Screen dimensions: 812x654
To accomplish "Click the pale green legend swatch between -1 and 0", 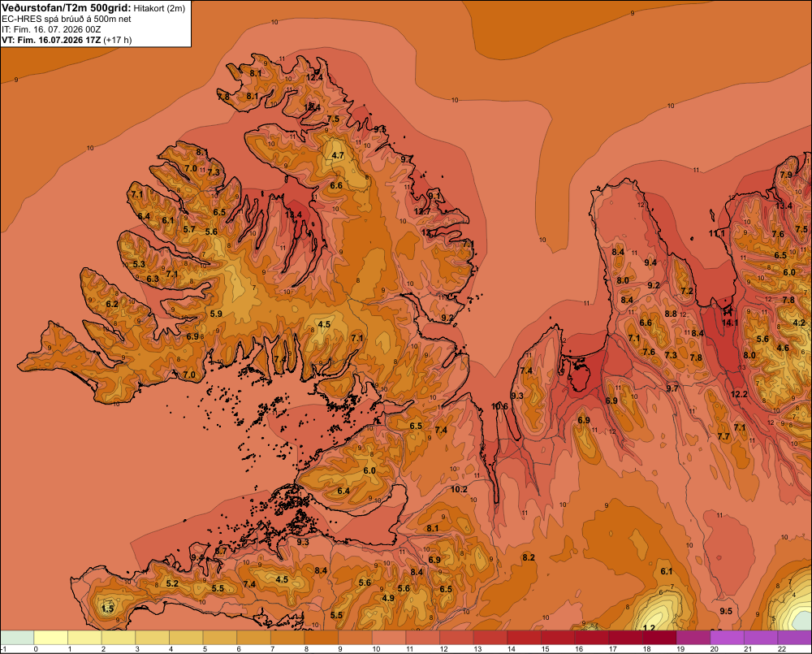I will pyautogui.click(x=17, y=638).
